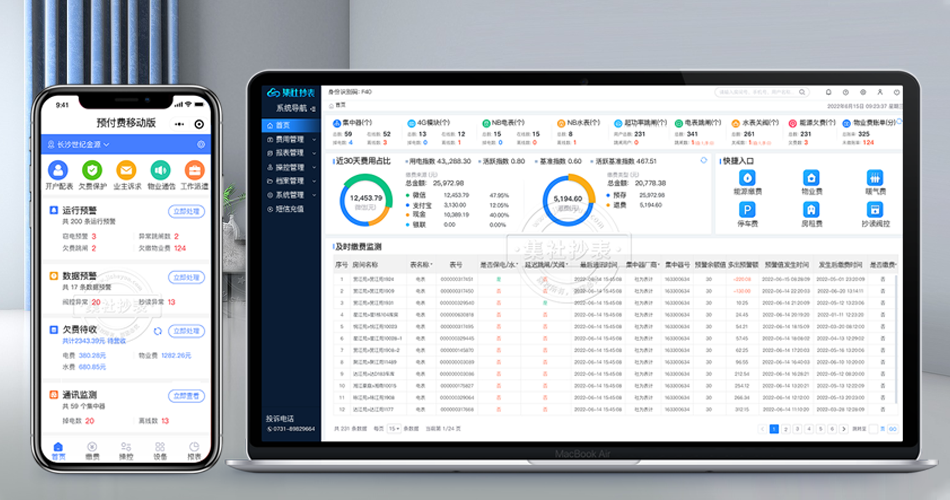Switch to the 缴费 tab on phone
Screen dimensions: 950x500
(92, 451)
